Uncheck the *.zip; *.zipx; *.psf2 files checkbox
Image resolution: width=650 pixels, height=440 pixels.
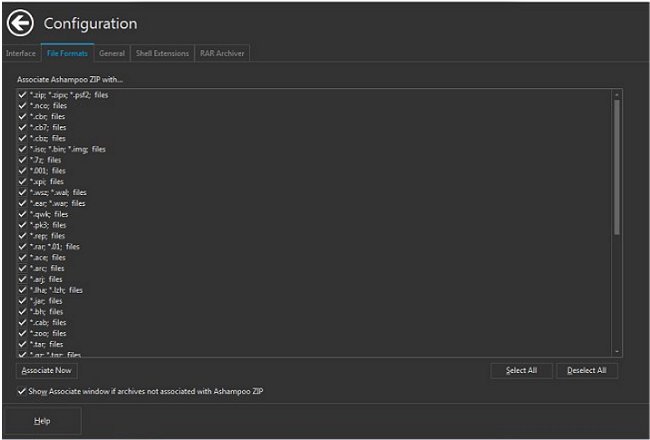[x=23, y=95]
